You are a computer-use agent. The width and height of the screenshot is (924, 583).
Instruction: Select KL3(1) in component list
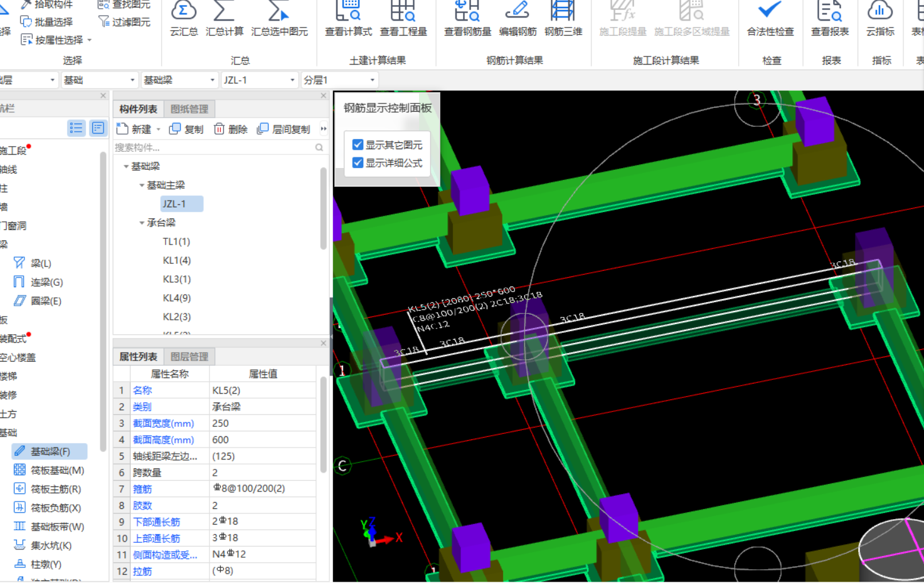pos(177,279)
